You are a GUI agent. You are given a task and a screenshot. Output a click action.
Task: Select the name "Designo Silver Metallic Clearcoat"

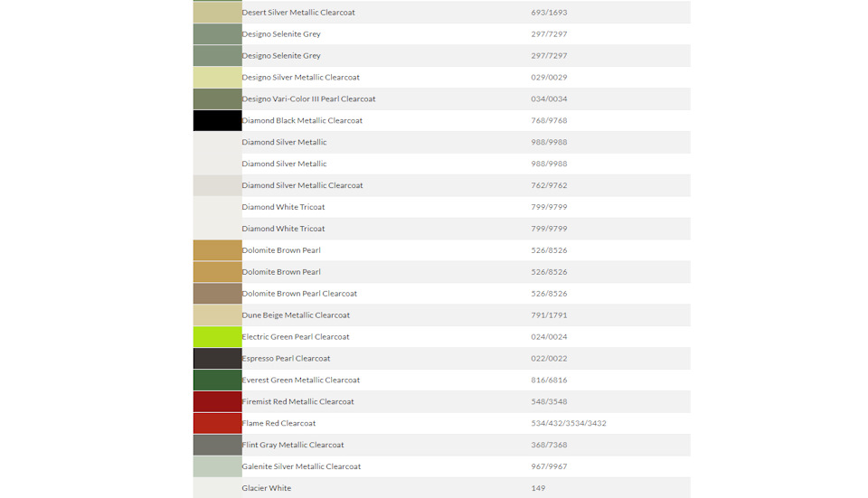tap(300, 78)
